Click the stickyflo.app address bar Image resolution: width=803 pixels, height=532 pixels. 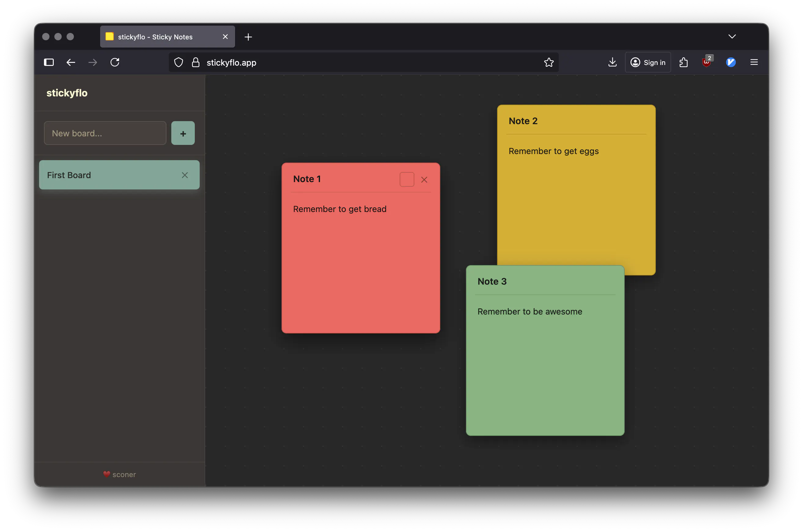(364, 62)
